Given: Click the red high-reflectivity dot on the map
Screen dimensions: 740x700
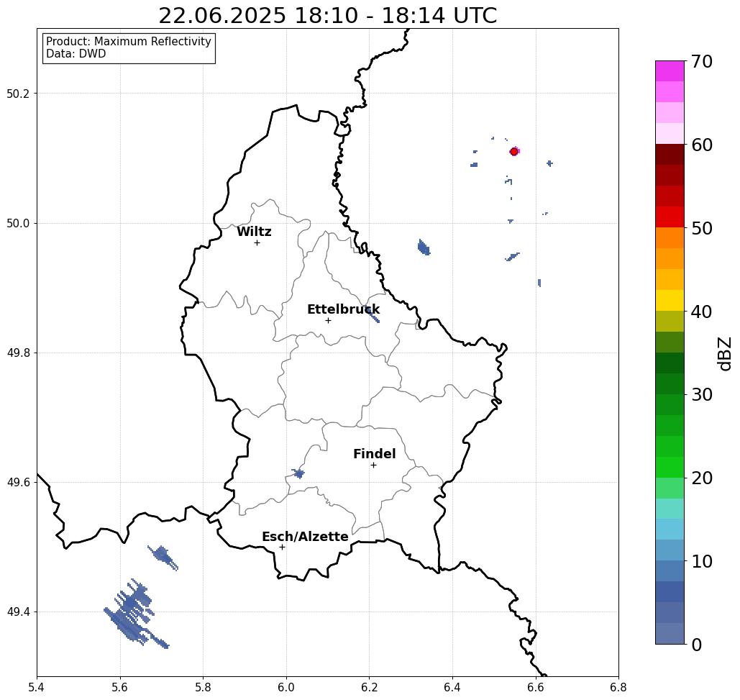Looking at the screenshot, I should [514, 152].
